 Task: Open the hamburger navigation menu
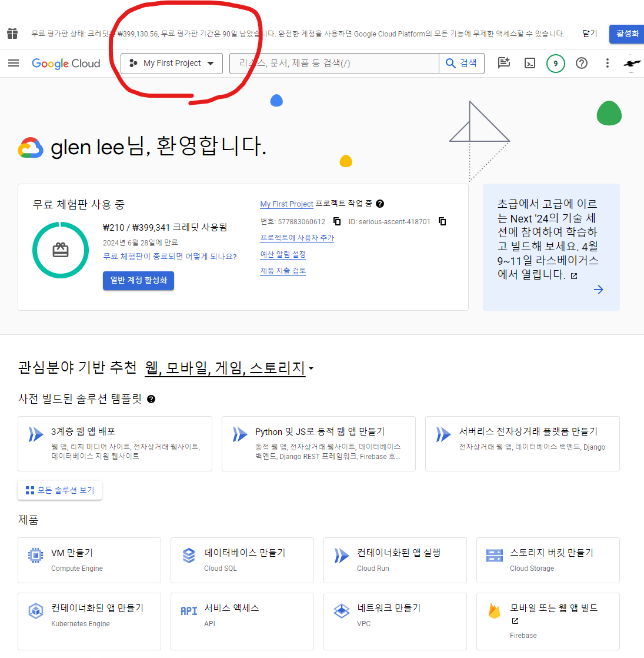coord(14,63)
